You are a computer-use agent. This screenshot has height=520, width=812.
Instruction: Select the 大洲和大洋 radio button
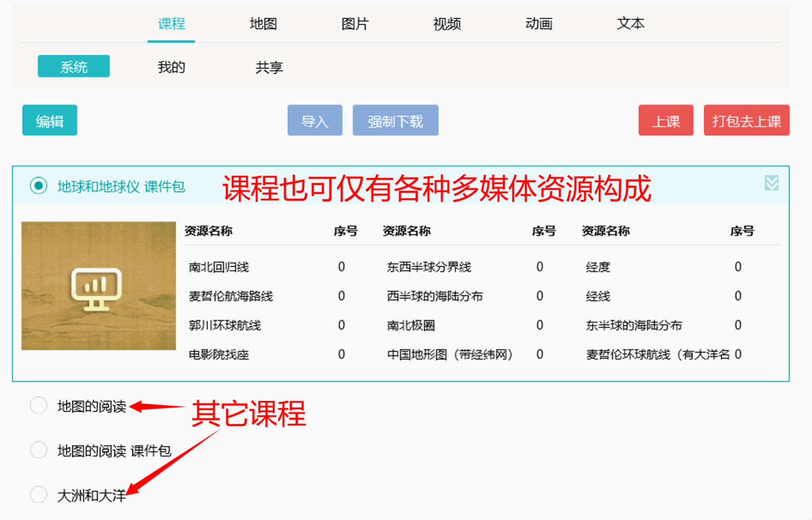pos(38,495)
